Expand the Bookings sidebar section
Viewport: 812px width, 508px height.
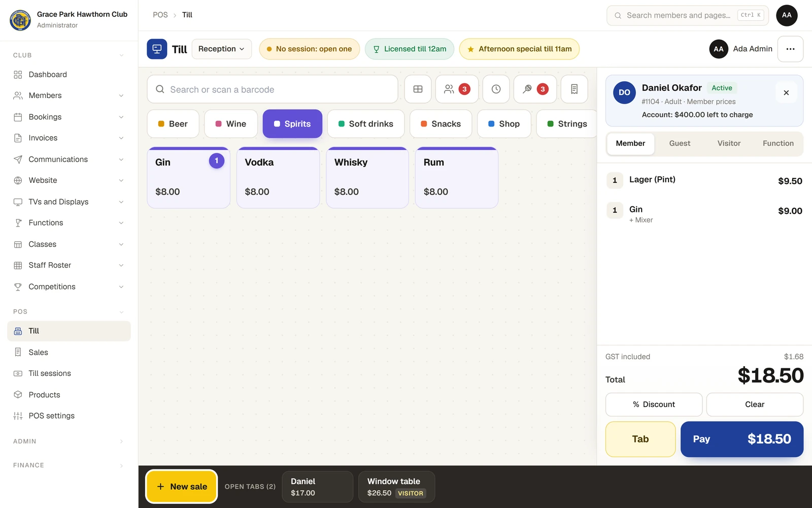pyautogui.click(x=69, y=117)
